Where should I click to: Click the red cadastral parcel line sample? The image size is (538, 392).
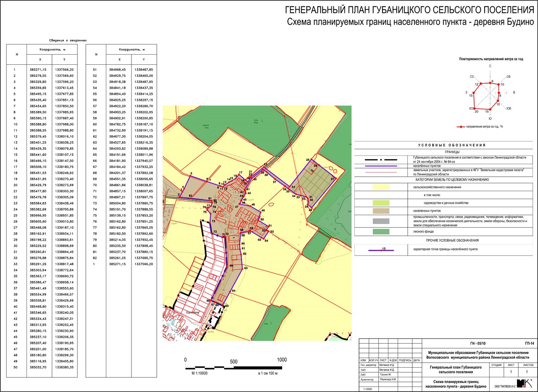coord(381,172)
